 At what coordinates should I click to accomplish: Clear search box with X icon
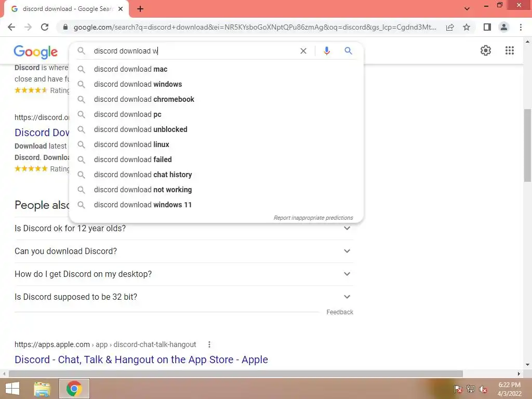pos(303,51)
